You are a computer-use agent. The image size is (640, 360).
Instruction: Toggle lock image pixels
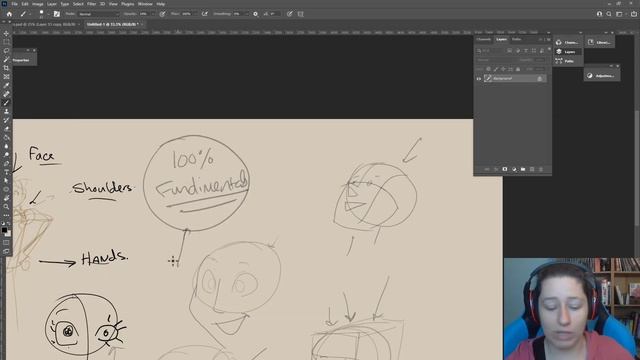(x=496, y=69)
